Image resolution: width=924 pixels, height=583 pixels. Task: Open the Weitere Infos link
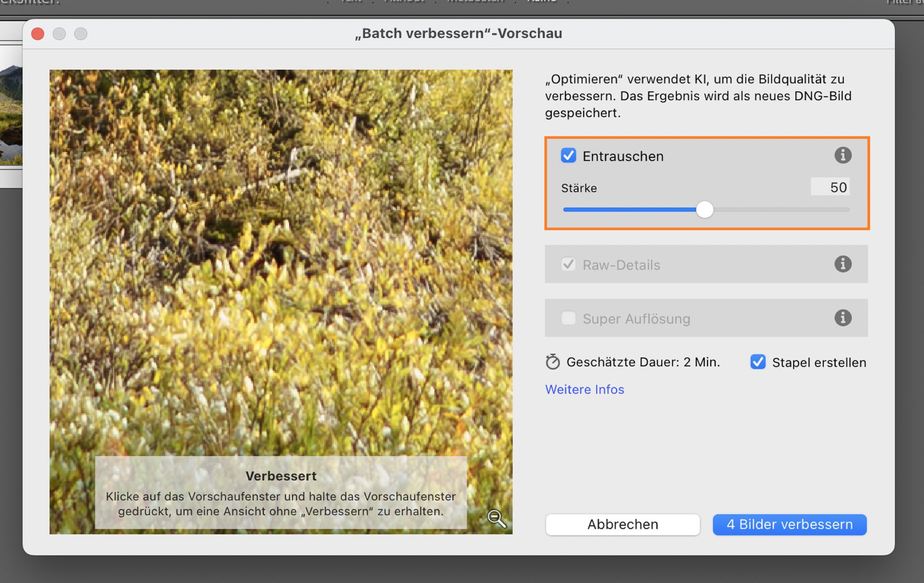[584, 389]
